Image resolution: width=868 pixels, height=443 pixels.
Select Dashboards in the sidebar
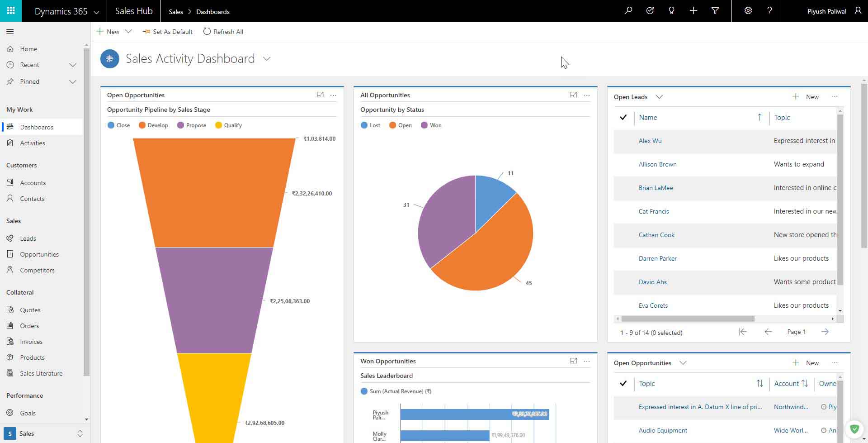(x=42, y=127)
